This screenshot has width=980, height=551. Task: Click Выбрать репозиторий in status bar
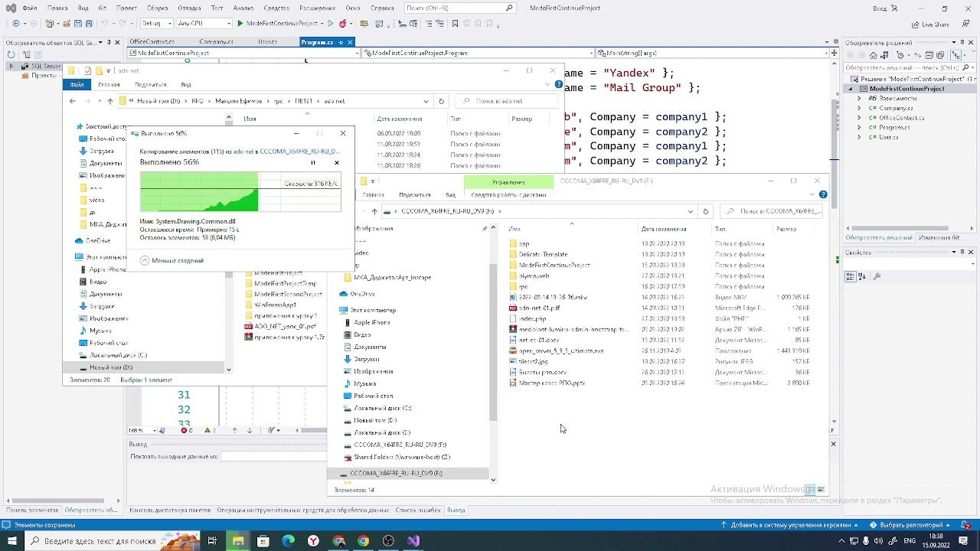(x=910, y=526)
